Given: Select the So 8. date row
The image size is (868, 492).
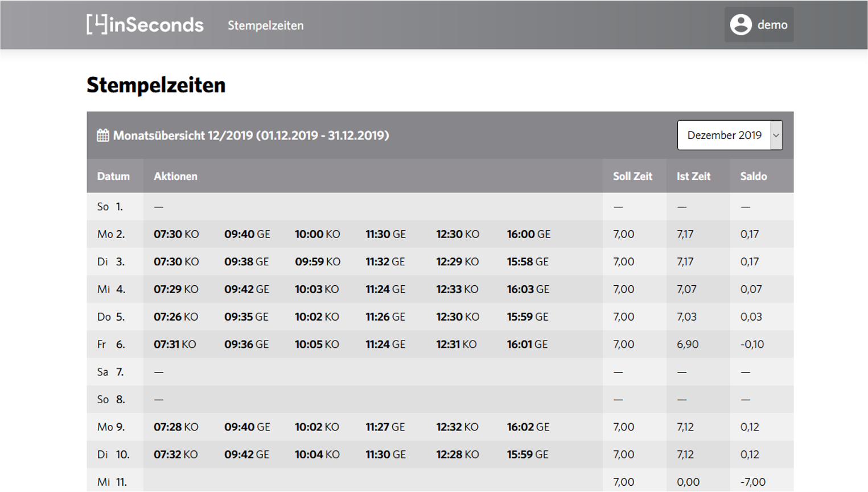Looking at the screenshot, I should 440,399.
